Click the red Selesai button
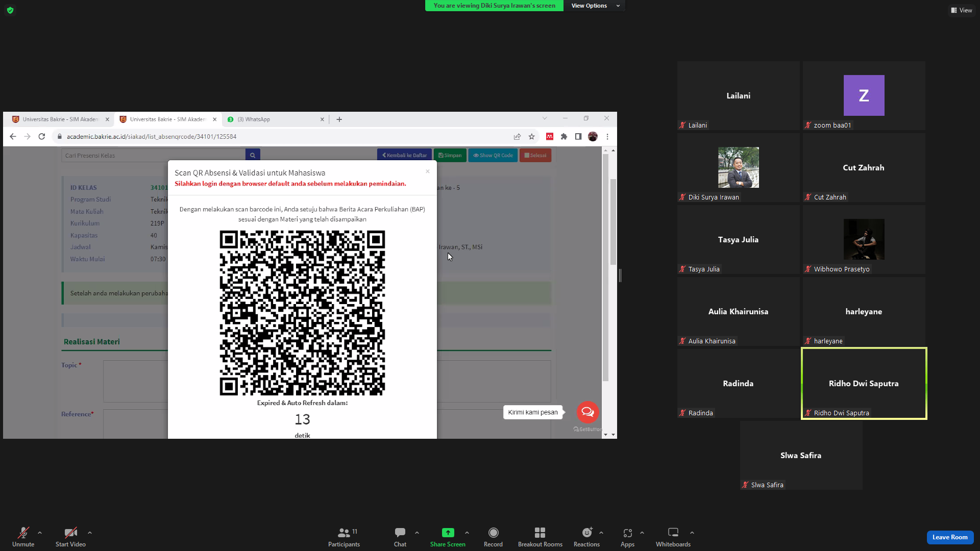 click(535, 156)
